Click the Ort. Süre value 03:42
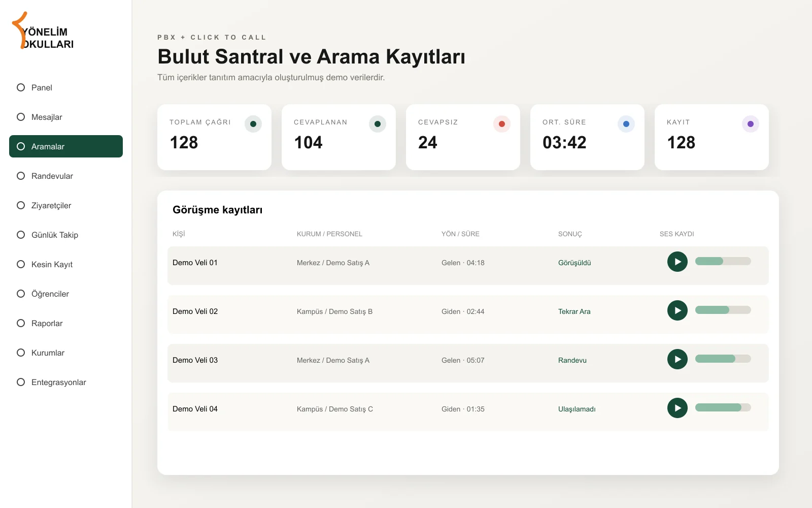812x508 pixels. pos(564,142)
